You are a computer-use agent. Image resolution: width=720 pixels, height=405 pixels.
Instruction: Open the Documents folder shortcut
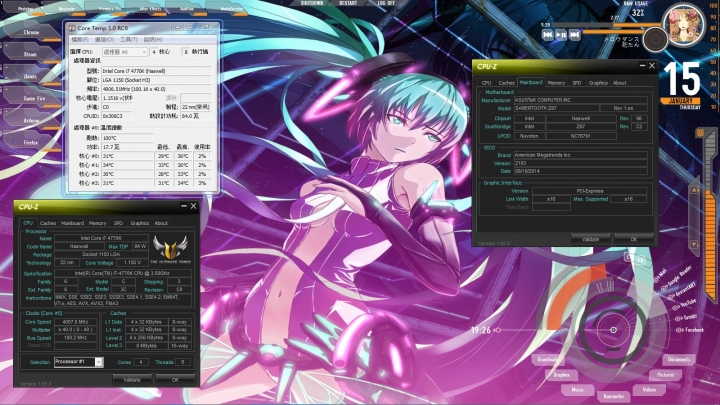pyautogui.click(x=679, y=360)
